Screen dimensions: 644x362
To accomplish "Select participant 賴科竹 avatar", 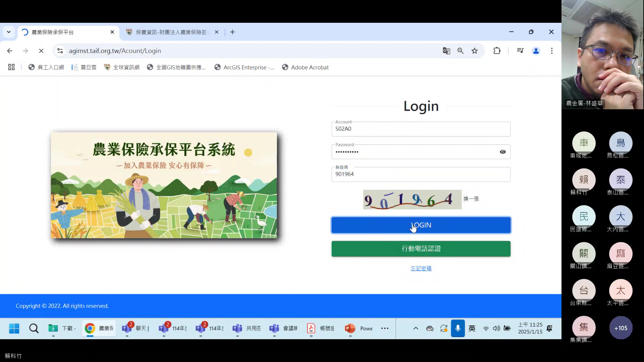I will coord(584,180).
